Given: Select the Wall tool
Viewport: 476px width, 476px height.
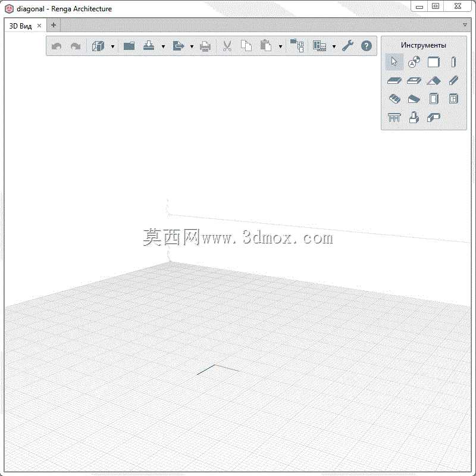Looking at the screenshot, I should pyautogui.click(x=434, y=62).
